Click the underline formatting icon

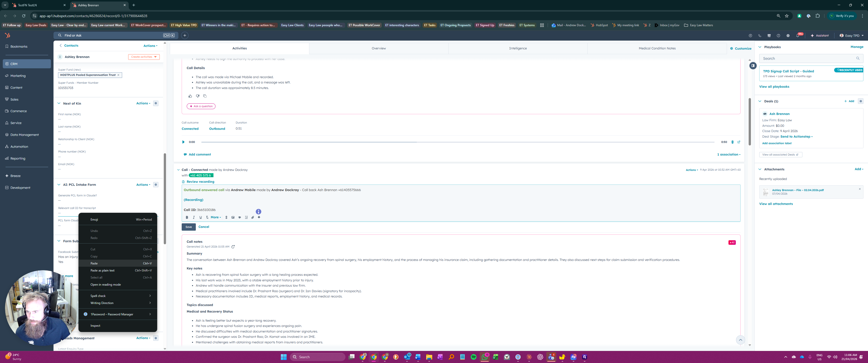pos(201,218)
